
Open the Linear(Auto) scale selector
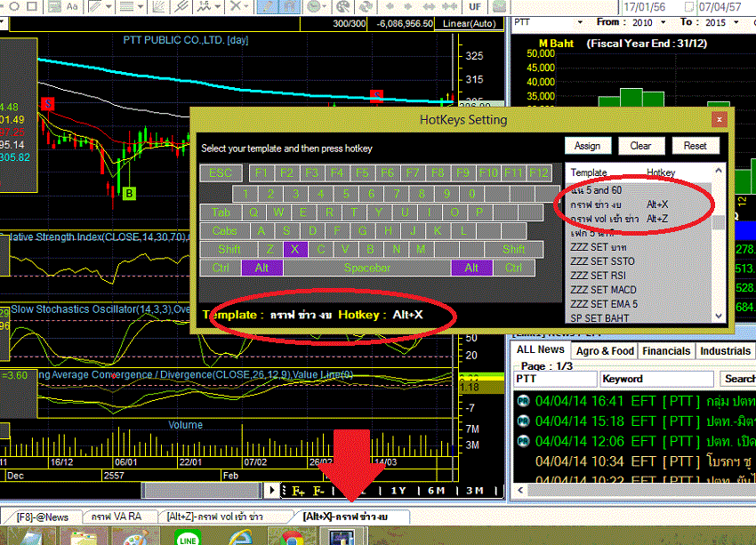(469, 23)
